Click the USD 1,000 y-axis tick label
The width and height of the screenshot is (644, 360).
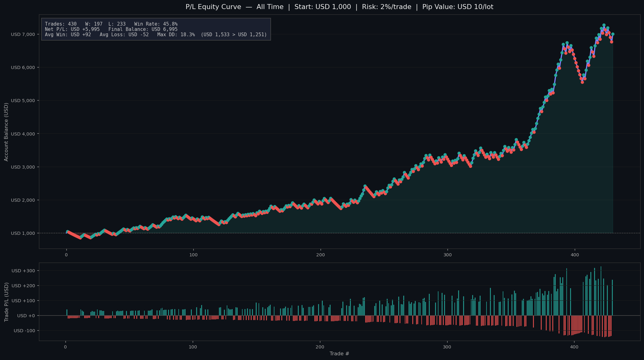click(x=23, y=233)
